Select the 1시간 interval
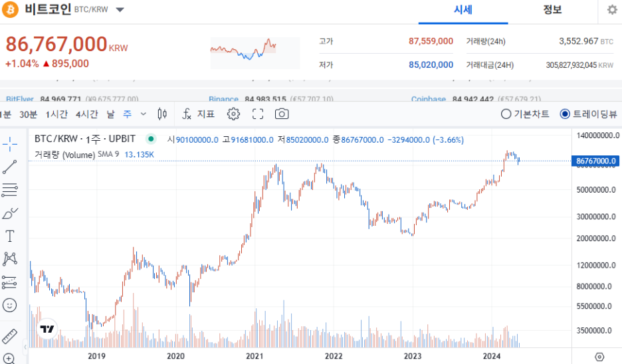This screenshot has width=622, height=364. 56,114
